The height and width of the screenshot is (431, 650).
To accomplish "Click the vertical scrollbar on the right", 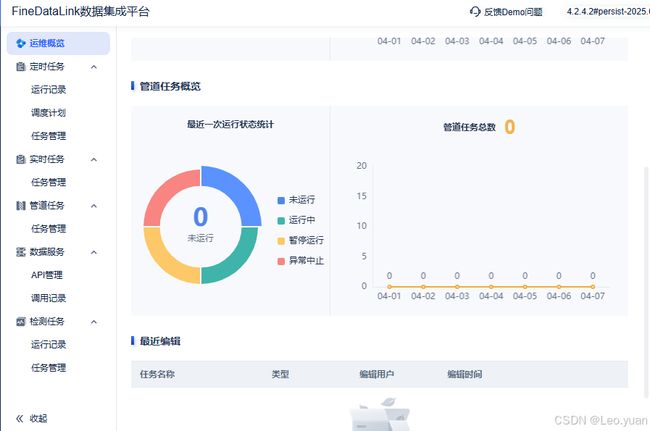I will [646, 282].
